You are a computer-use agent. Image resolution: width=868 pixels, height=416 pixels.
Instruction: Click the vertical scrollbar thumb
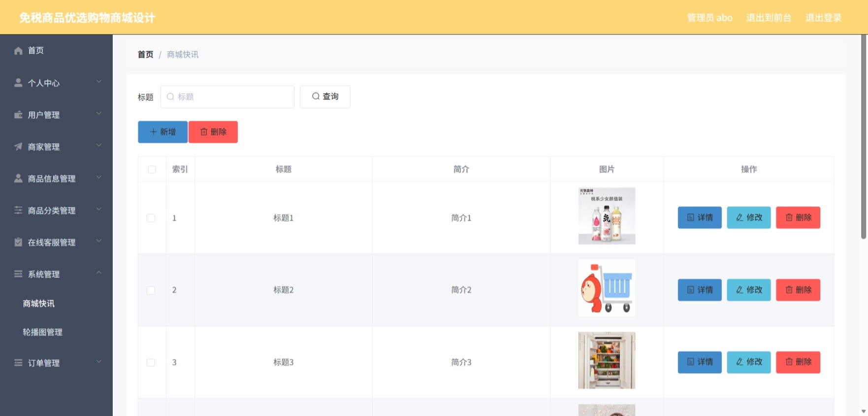click(864, 137)
